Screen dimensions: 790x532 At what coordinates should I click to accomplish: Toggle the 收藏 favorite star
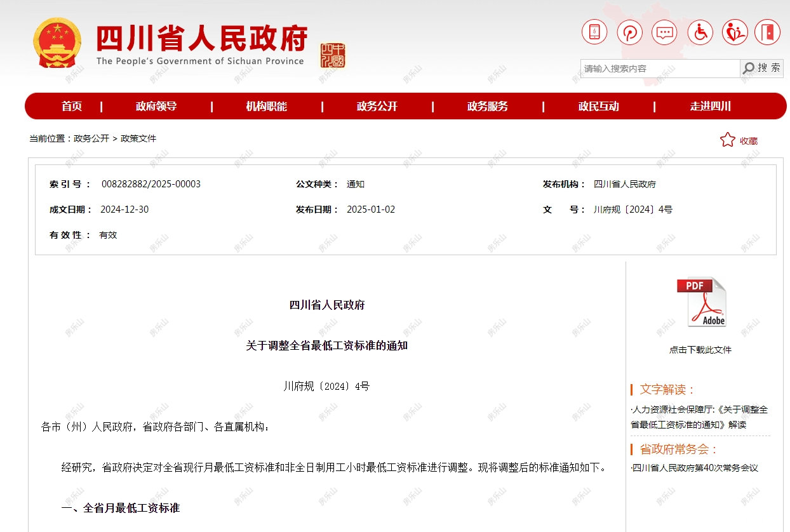[726, 140]
